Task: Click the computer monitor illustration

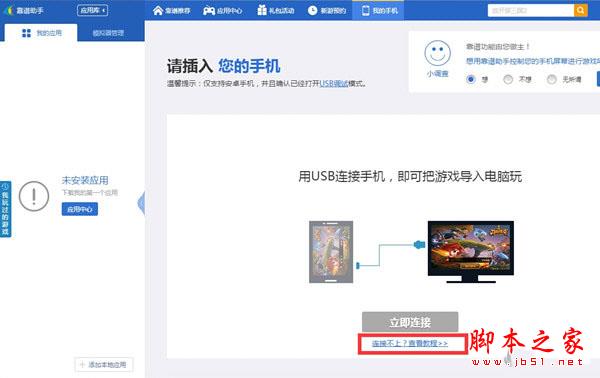Action: point(471,251)
